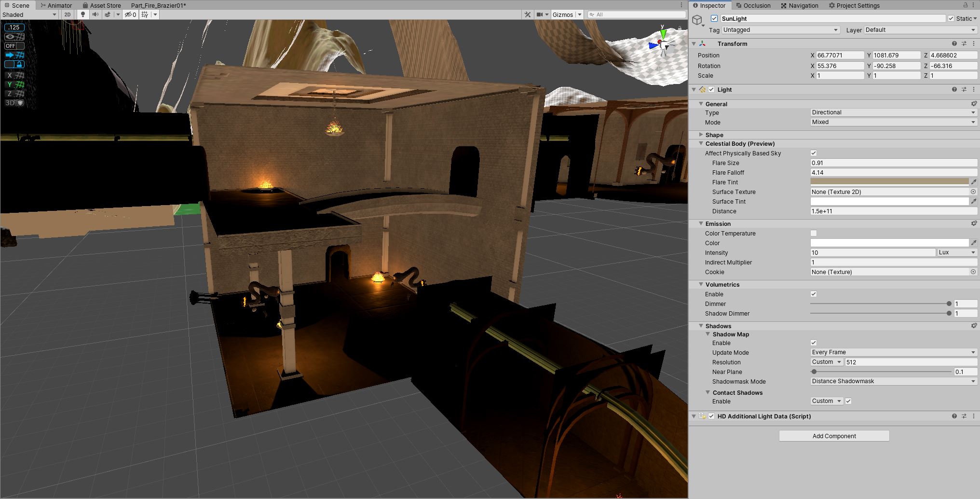Toggle scene lighting icon in Scene toolbar
Image resolution: width=980 pixels, height=499 pixels.
point(82,14)
